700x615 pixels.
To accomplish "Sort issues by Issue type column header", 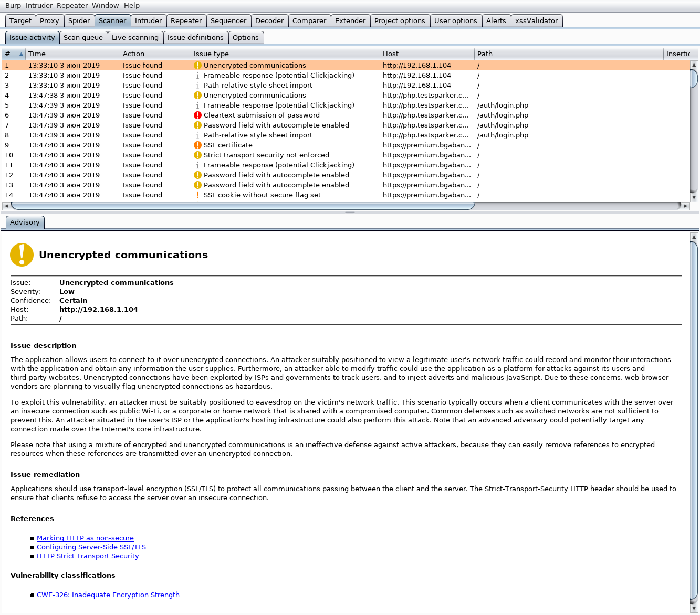I will [285, 54].
